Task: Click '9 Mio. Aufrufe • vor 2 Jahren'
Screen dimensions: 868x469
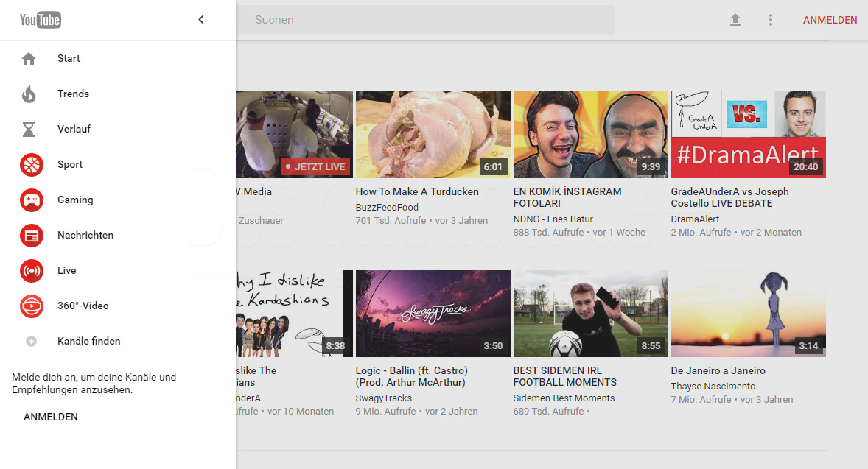Action: (416, 412)
